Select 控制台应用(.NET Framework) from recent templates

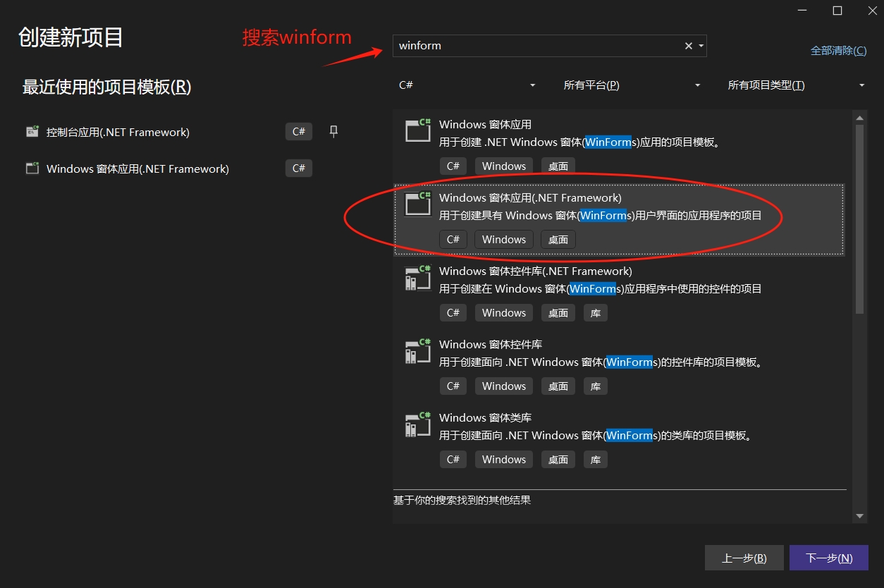tap(118, 132)
